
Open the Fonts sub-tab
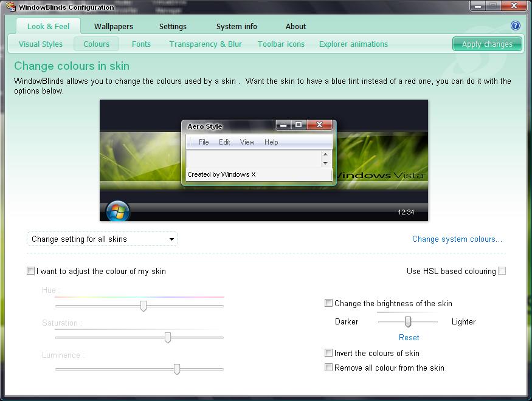141,44
